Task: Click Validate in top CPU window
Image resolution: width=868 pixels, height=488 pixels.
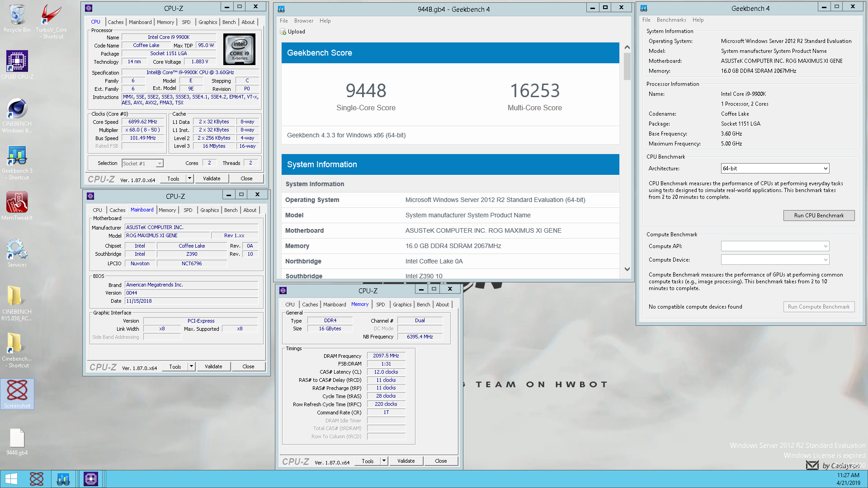Action: pyautogui.click(x=212, y=178)
